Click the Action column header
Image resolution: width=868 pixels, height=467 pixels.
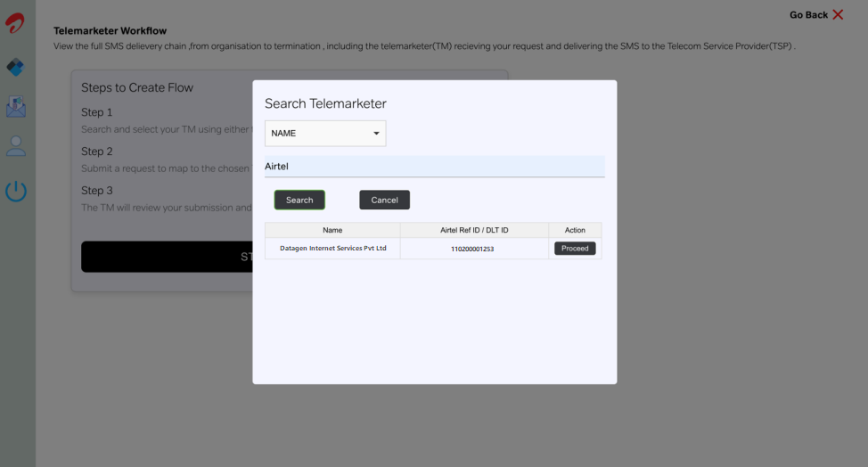(575, 230)
